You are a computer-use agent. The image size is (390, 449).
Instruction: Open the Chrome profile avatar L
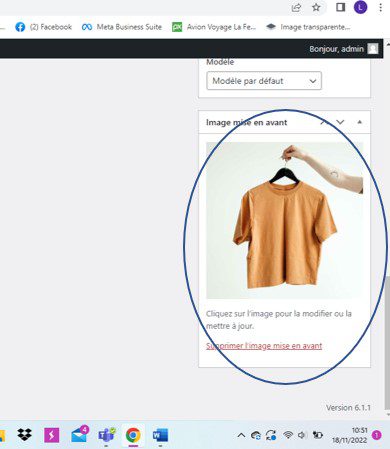tap(360, 7)
